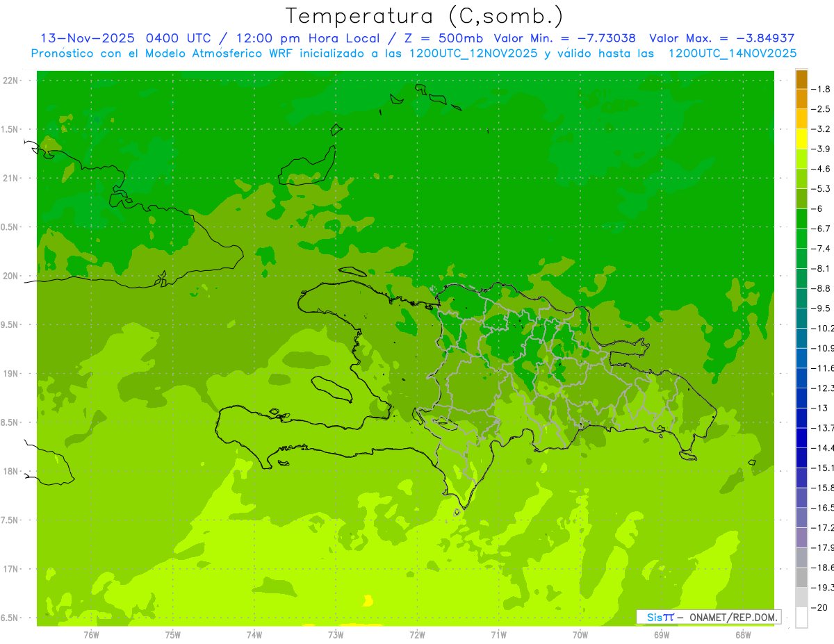
Task: Click the '-9.5' legend value
Action: (821, 308)
